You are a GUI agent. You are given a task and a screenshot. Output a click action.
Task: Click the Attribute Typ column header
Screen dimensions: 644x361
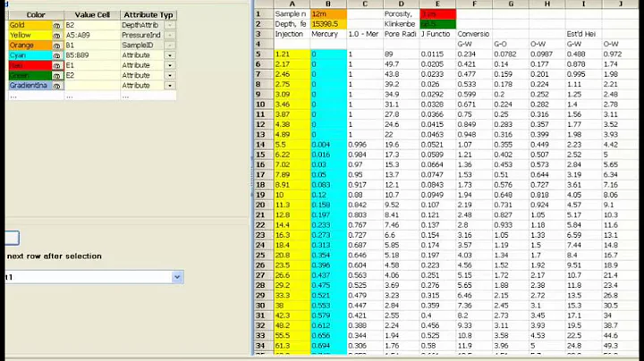point(148,15)
